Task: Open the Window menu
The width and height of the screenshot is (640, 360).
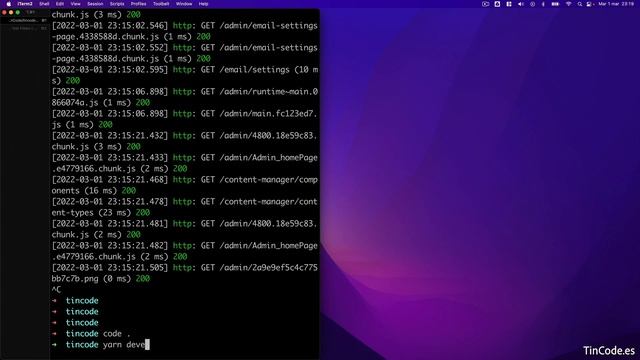Action: pos(184,4)
